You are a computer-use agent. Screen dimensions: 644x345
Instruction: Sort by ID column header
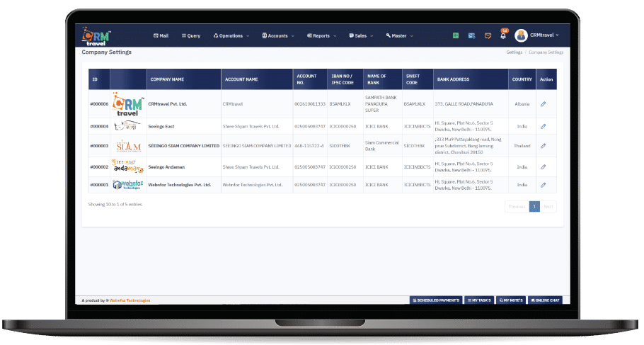tap(99, 79)
